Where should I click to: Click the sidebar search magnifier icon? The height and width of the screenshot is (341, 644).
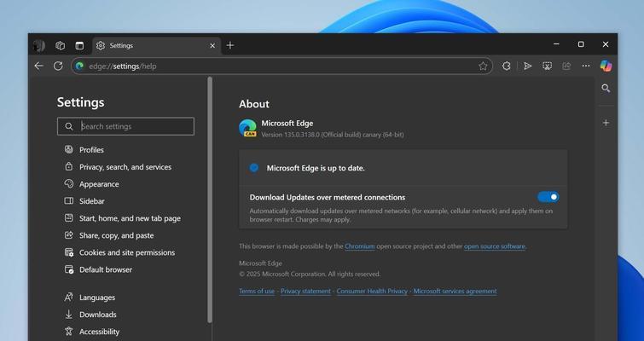pyautogui.click(x=606, y=88)
